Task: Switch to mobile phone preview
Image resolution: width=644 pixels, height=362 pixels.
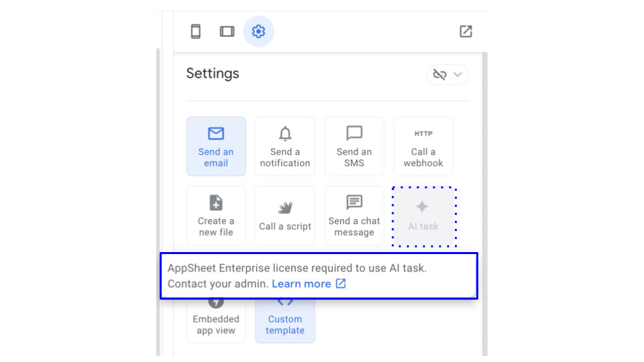Action: [x=196, y=32]
